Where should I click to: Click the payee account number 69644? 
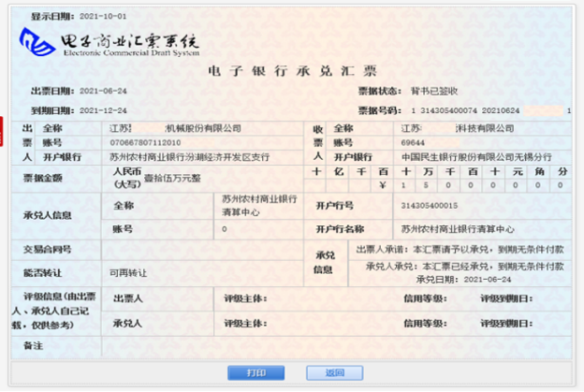click(413, 143)
